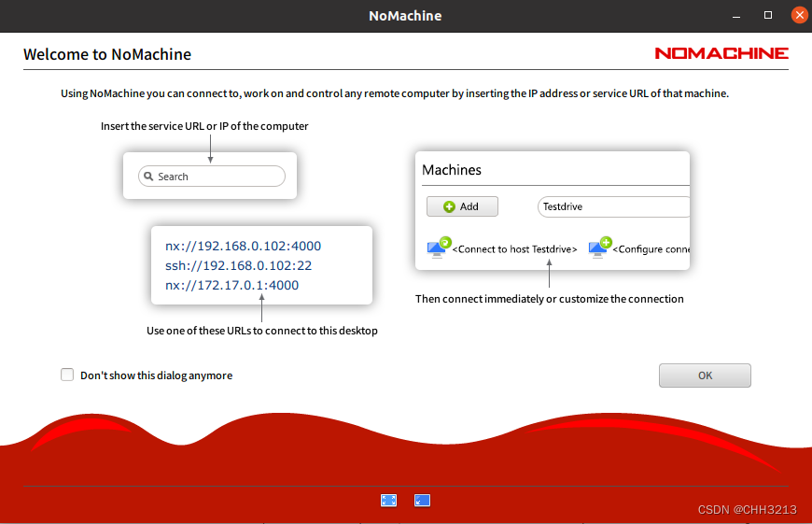Screen dimensions: 812x524
Task: Click the ssh://192.168.0.102:22 URL
Action: [x=238, y=265]
